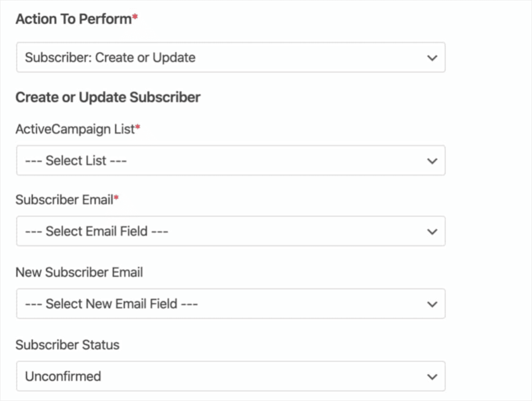Click the ActiveCampaign List field label

[74, 129]
